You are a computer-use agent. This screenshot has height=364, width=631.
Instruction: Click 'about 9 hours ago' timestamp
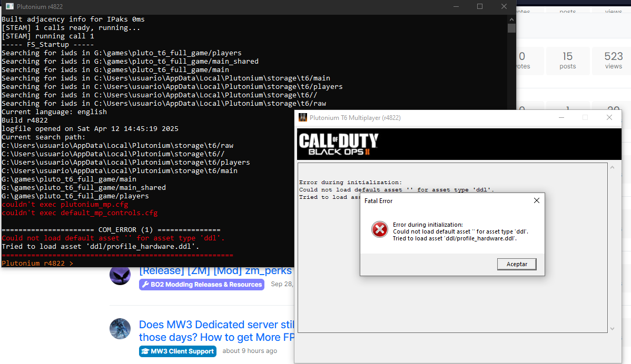[x=250, y=351]
